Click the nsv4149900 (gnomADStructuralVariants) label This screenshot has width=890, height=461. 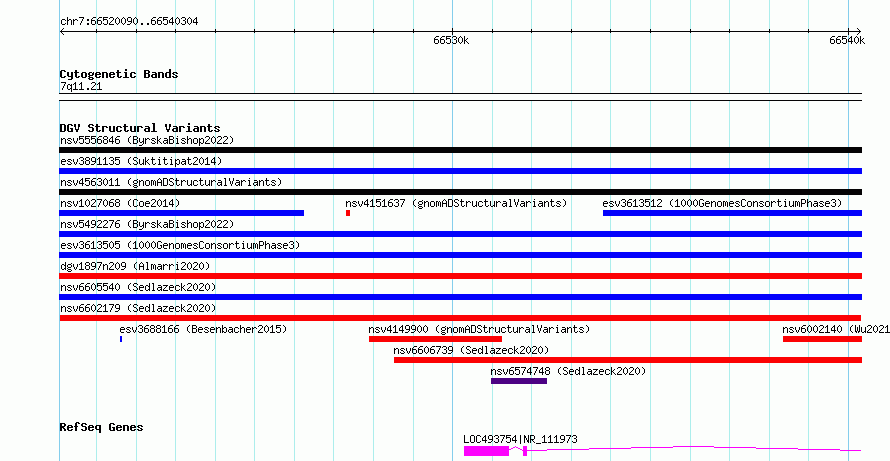point(479,329)
